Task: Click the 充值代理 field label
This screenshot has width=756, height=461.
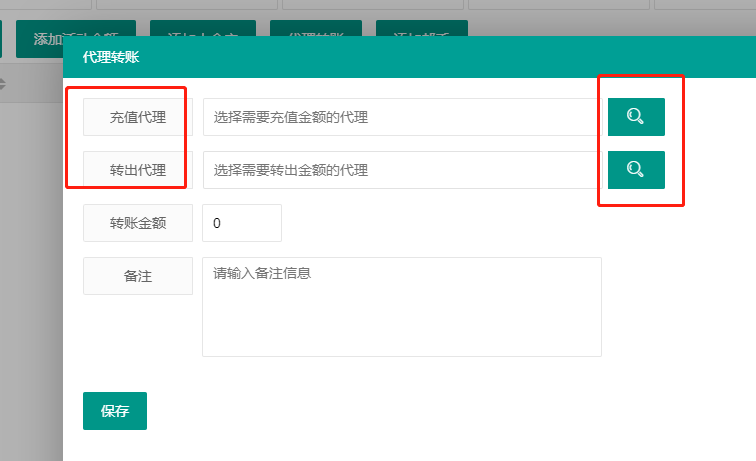Action: coord(137,117)
